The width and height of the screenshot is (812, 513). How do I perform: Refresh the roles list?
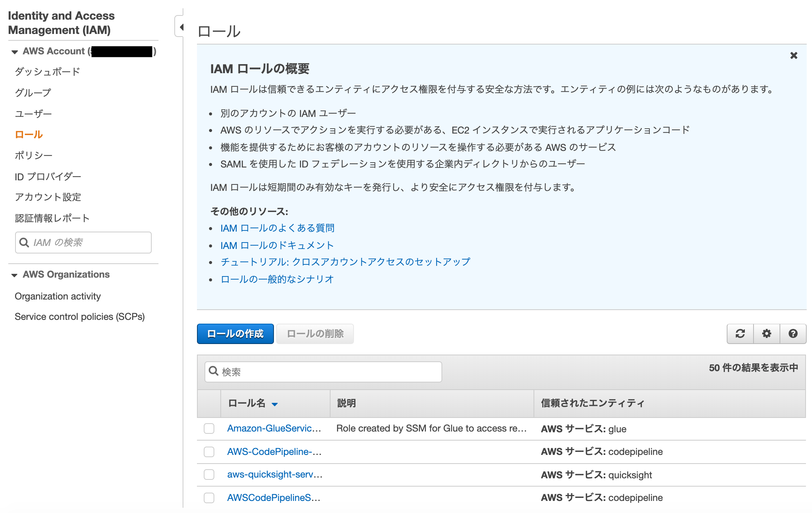click(x=740, y=333)
